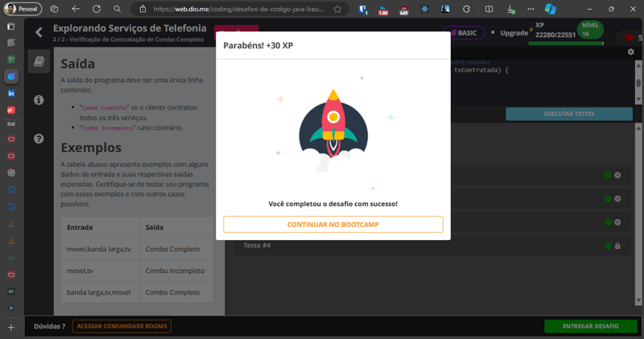Click the Upgrade link
This screenshot has width=644, height=339.
coord(514,33)
